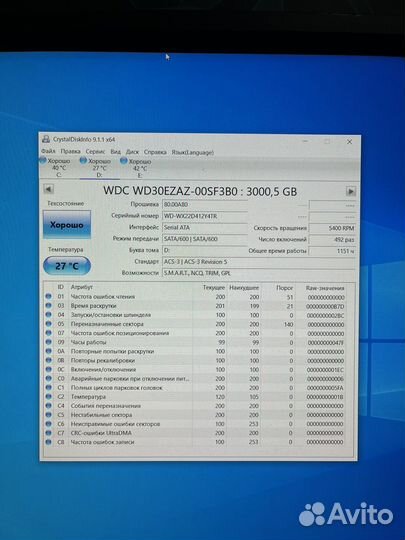
Task: Click the Raw-значения column header
Action: [x=325, y=288]
